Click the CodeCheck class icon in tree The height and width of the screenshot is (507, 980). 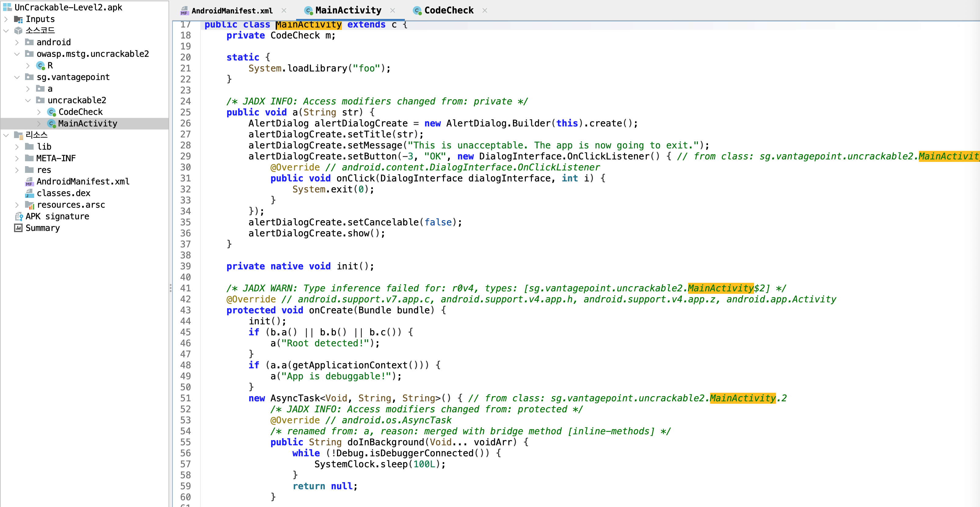pyautogui.click(x=51, y=112)
